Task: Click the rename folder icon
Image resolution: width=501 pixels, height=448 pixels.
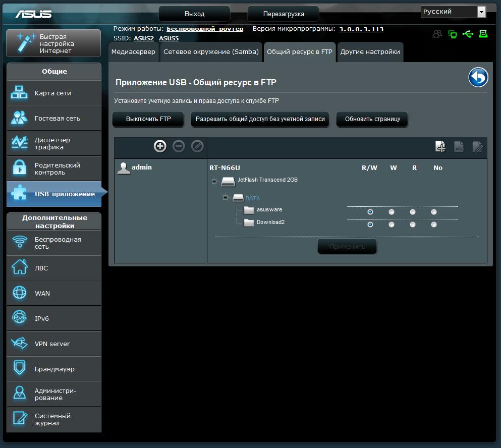Action: 478,146
